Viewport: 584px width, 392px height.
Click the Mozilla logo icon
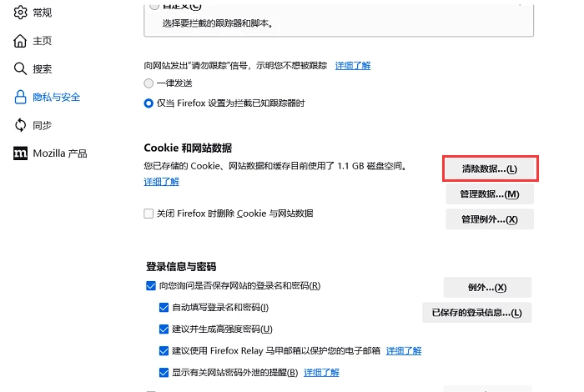click(x=20, y=153)
